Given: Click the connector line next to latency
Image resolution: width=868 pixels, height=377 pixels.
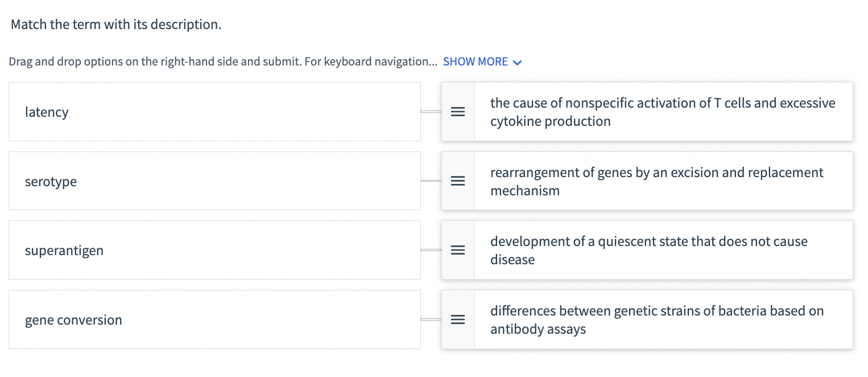Looking at the screenshot, I should pos(431,112).
